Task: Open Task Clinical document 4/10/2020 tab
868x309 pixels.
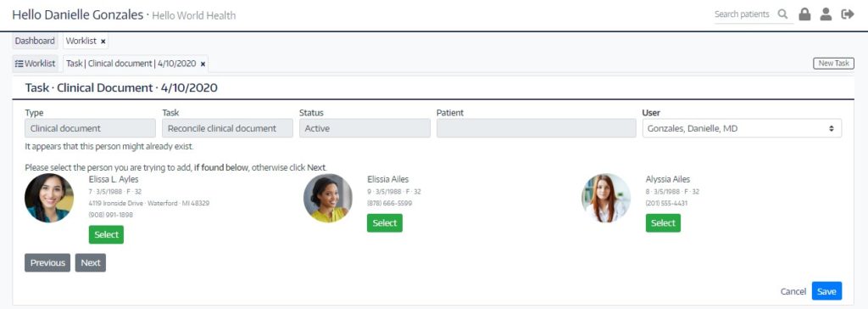Action: point(131,63)
